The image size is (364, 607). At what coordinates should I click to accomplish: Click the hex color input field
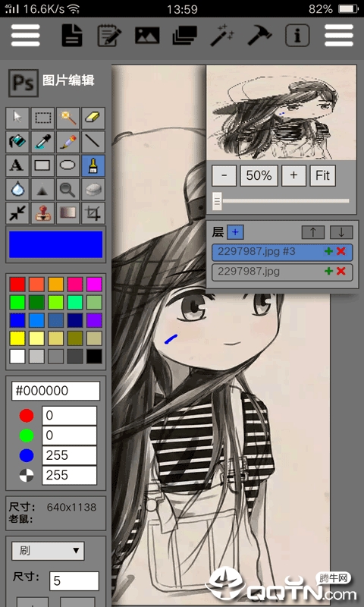[55, 391]
